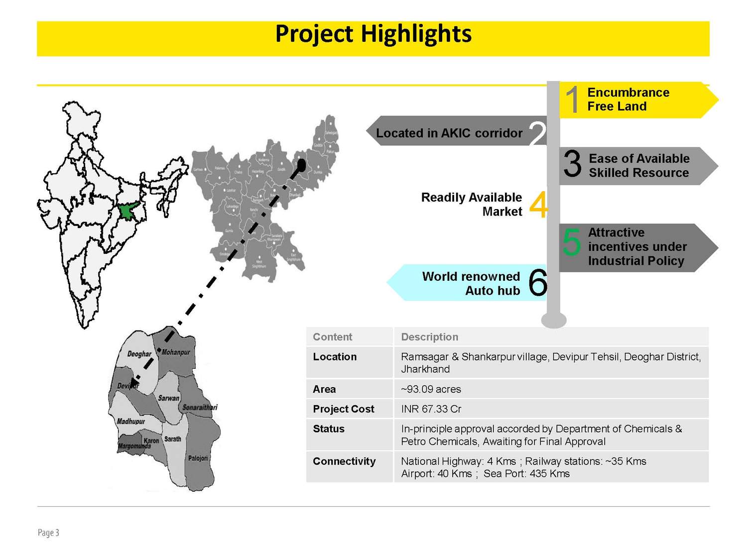The width and height of the screenshot is (747, 560).
Task: Click the Content column header
Action: (x=332, y=337)
